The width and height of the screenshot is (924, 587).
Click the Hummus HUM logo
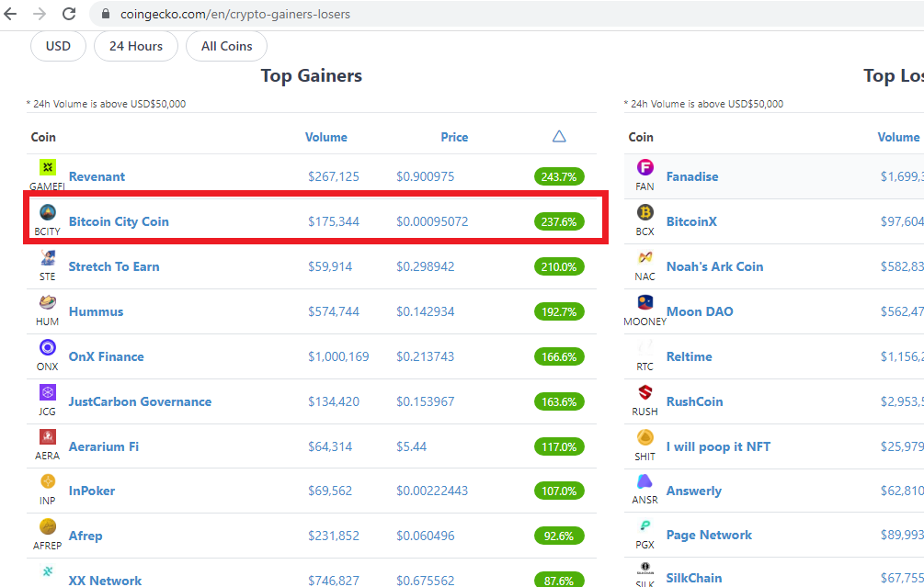(x=48, y=302)
